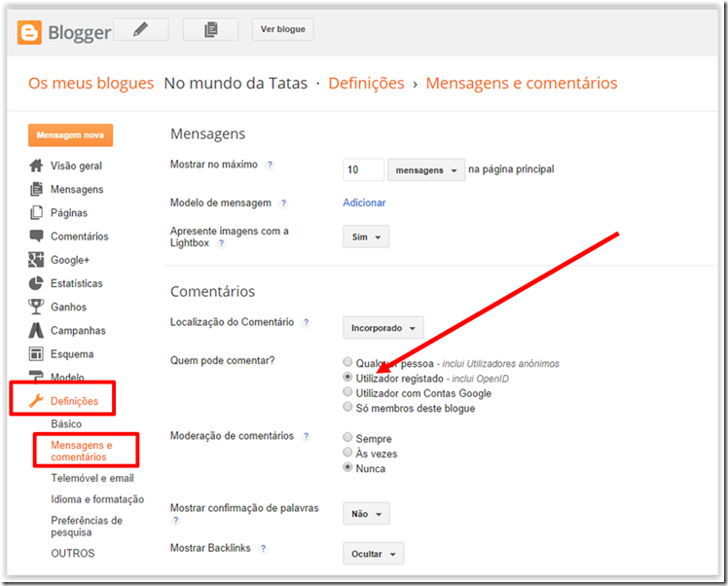The image size is (728, 586).
Task: Open Preferências de pesquisa settings
Action: pos(87,526)
